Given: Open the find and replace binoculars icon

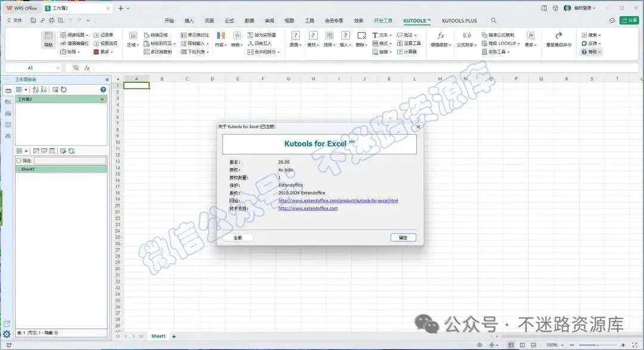Looking at the screenshot, I should (x=8, y=136).
